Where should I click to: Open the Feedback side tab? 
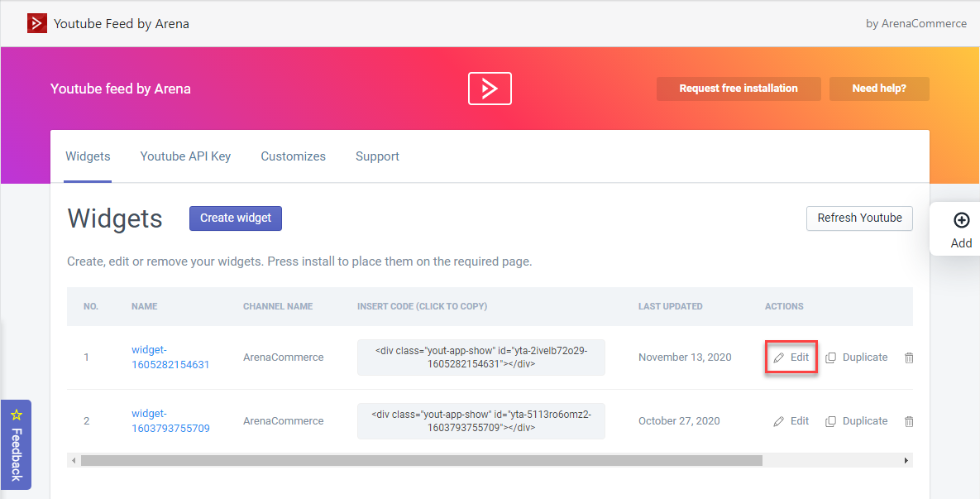(17, 444)
